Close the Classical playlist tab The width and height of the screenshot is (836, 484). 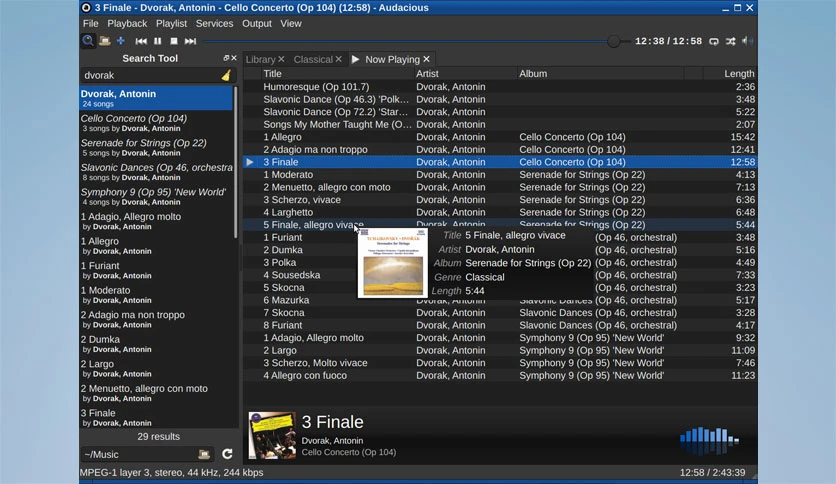click(x=339, y=59)
